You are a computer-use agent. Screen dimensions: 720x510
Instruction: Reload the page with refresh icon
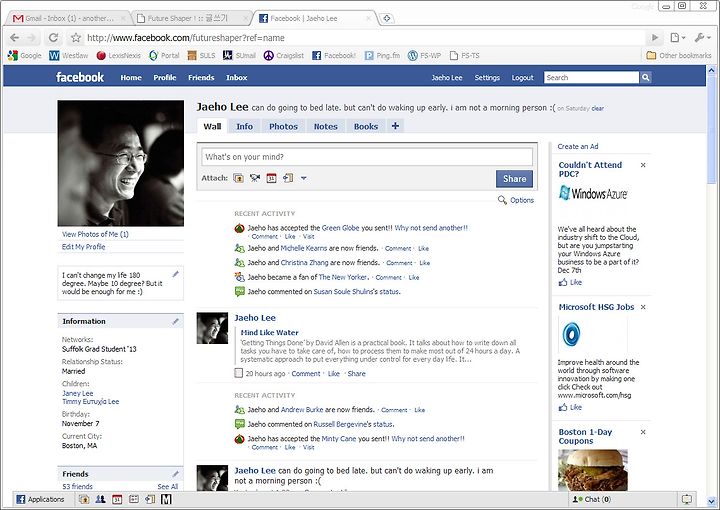pyautogui.click(x=53, y=38)
